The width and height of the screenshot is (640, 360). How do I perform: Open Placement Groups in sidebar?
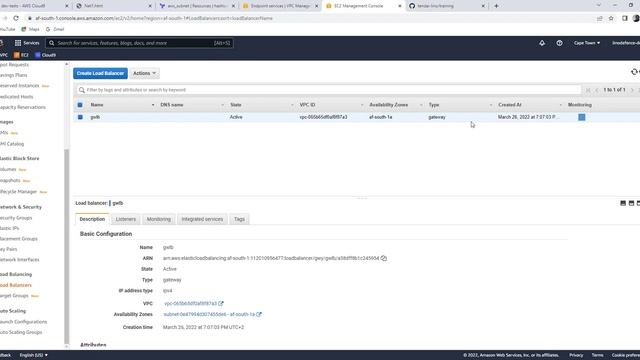click(x=19, y=239)
